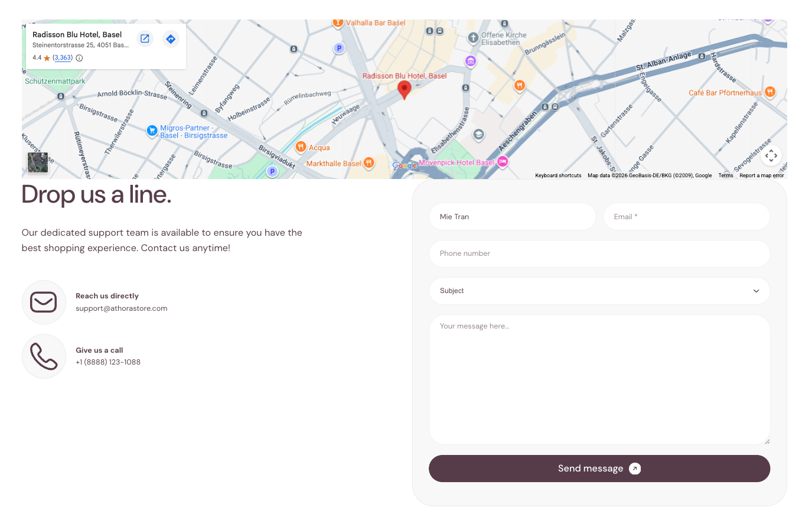Image resolution: width=812 pixels, height=530 pixels.
Task: Click the phone icon for Give us a call
Action: (x=44, y=356)
